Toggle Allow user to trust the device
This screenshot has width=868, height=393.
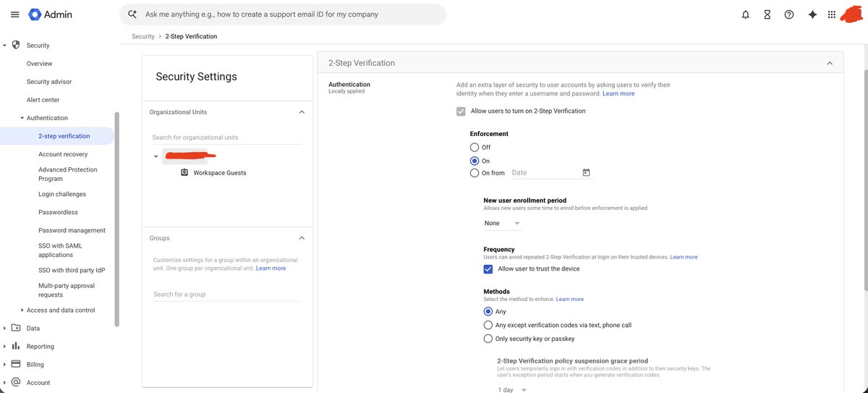pyautogui.click(x=488, y=269)
